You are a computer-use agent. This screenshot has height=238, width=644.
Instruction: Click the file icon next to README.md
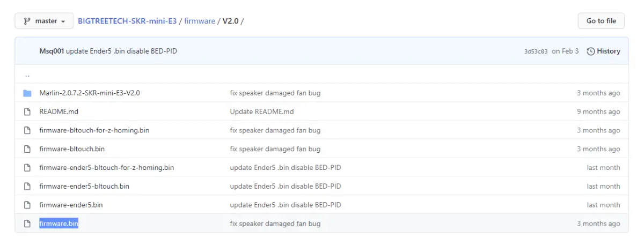click(x=27, y=111)
